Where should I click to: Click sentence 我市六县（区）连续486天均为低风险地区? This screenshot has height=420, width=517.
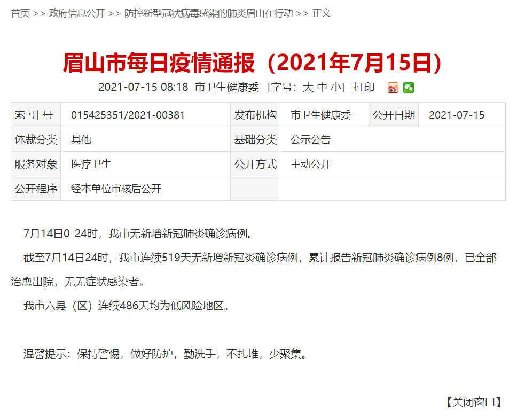[126, 306]
